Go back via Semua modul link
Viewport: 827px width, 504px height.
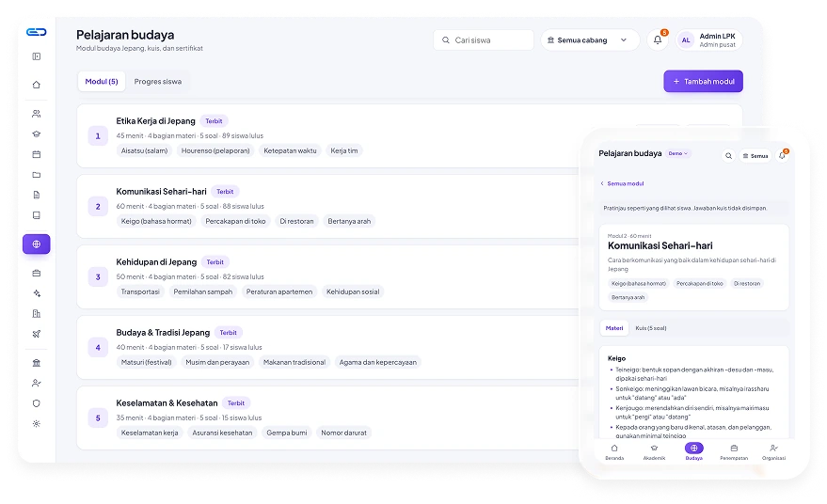coord(622,183)
